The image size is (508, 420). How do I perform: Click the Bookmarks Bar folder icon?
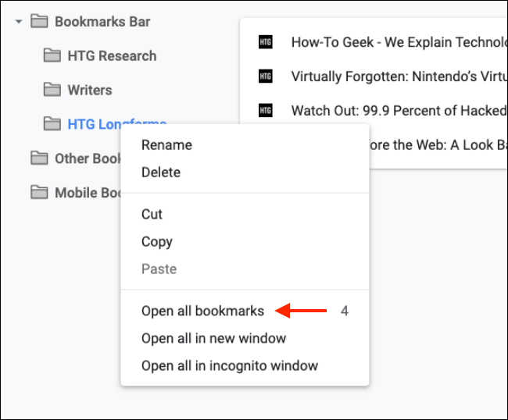pos(39,21)
